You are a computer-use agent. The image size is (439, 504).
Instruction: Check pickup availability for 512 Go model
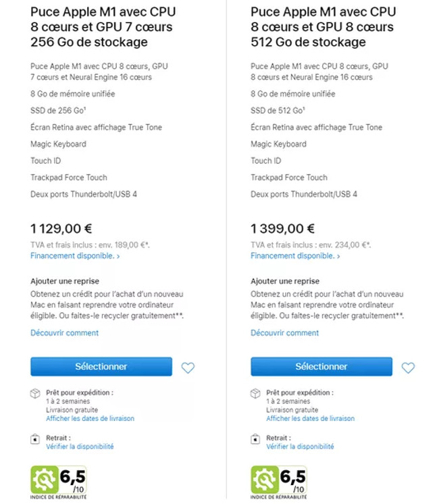(300, 447)
